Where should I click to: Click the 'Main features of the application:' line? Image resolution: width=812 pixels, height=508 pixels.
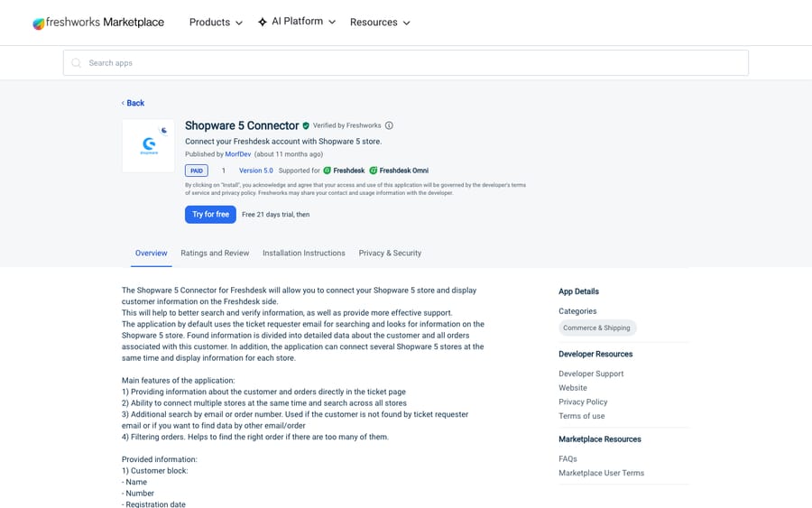(178, 381)
